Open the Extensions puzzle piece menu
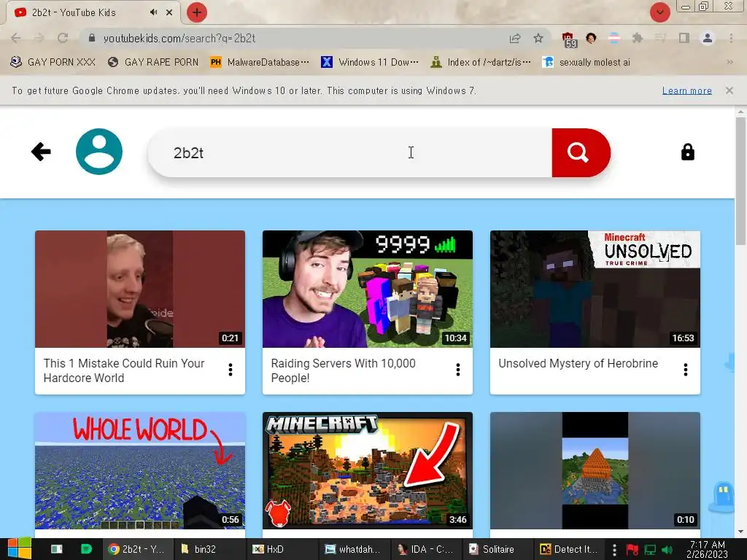 [637, 38]
